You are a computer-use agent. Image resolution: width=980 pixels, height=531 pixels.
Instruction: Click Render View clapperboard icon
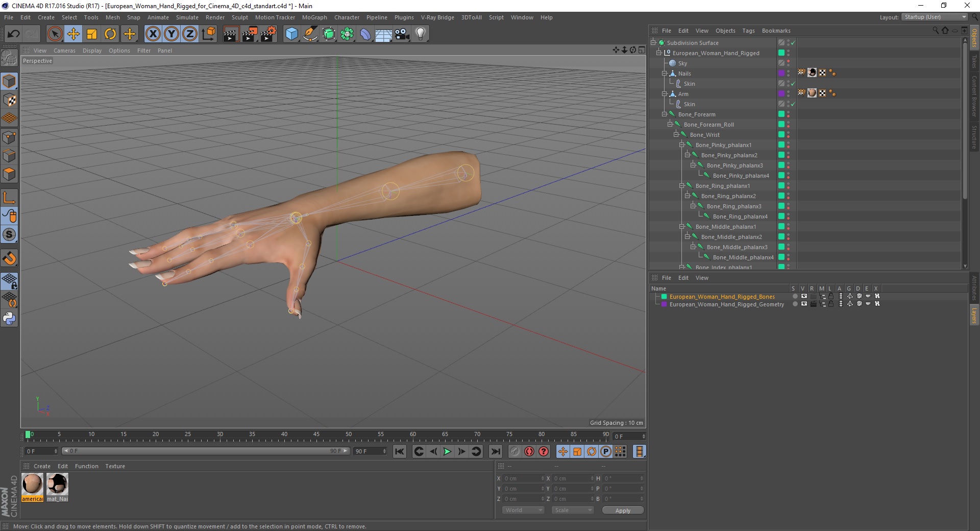tap(231, 34)
